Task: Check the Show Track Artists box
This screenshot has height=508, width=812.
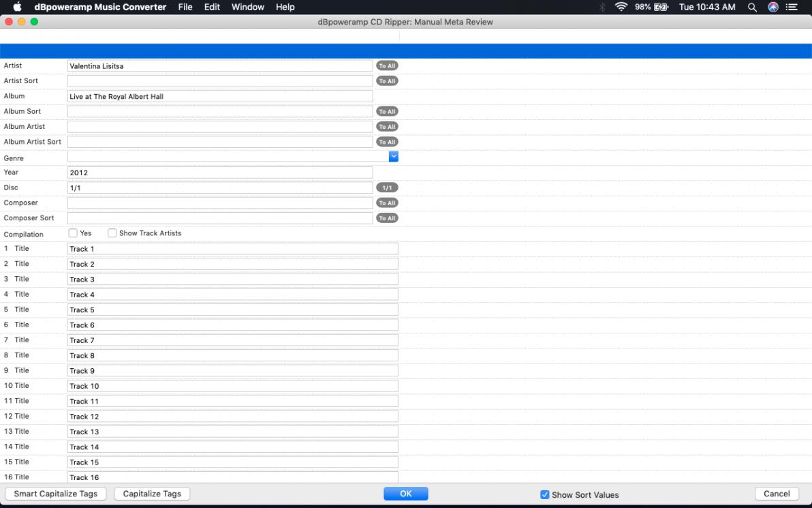Action: click(112, 233)
